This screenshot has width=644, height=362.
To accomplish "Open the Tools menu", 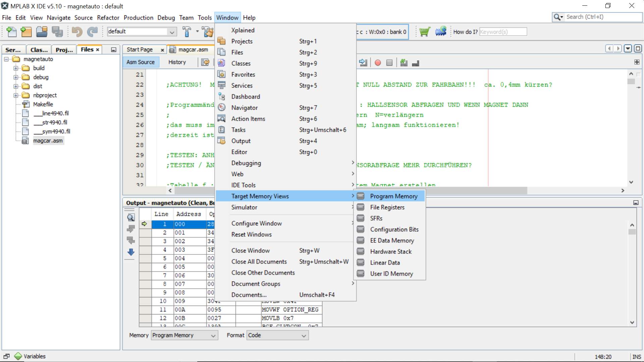I will click(205, 17).
